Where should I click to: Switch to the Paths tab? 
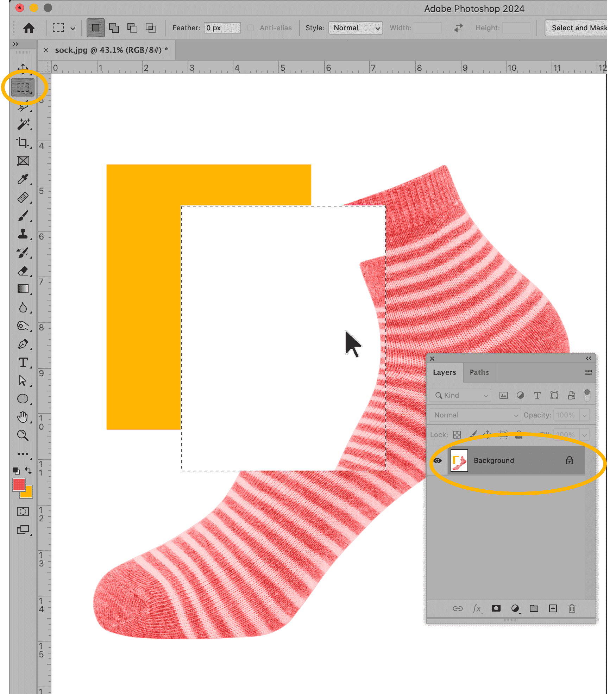[x=479, y=372]
